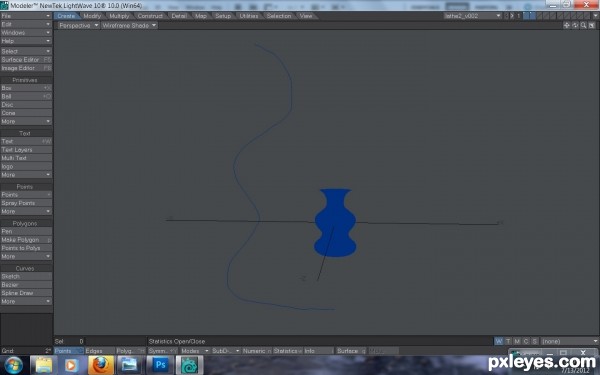Select the Box primitive tool
This screenshot has height=375, width=600.
(x=26, y=88)
